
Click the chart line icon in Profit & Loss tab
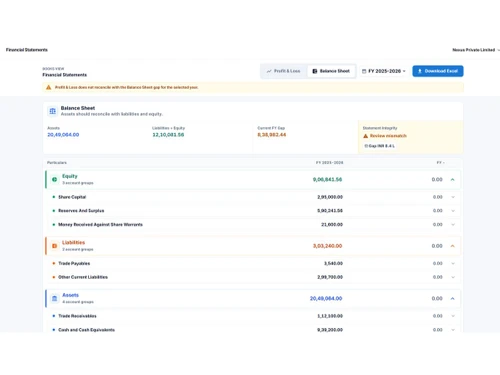click(x=269, y=71)
